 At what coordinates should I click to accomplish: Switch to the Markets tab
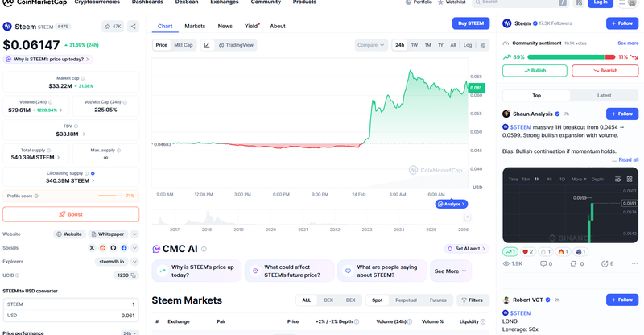click(x=195, y=26)
